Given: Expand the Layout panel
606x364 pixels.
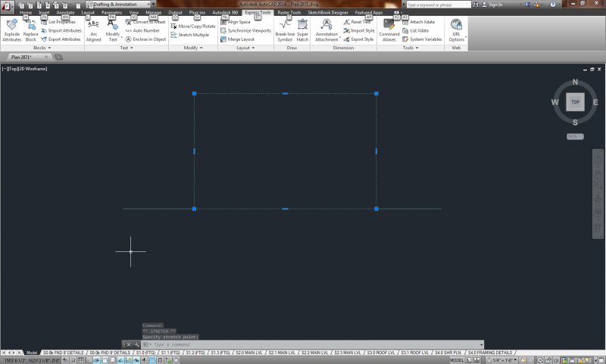Looking at the screenshot, I should coord(245,48).
